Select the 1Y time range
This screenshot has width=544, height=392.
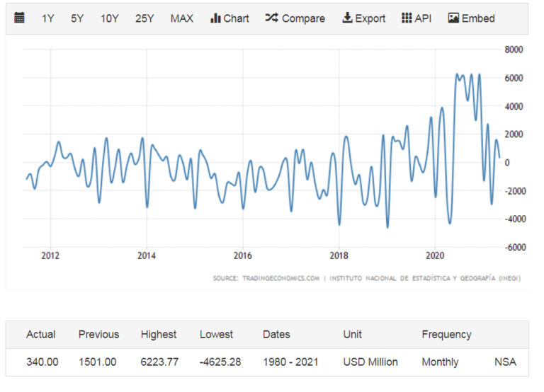pos(48,18)
